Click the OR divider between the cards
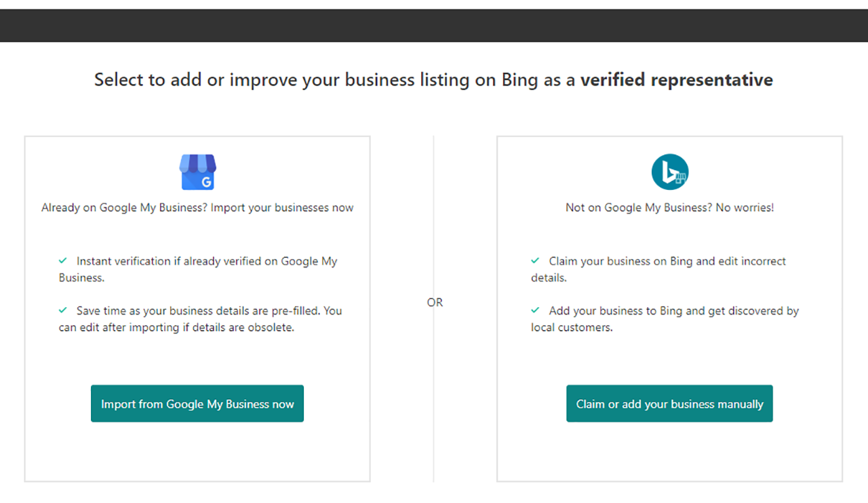The image size is (868, 503). point(435,302)
